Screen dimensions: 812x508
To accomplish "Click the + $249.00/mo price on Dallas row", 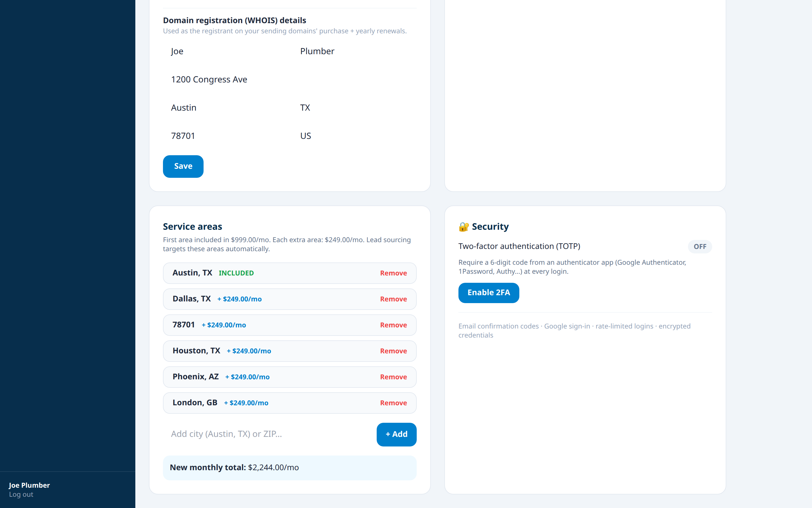I will 240,299.
